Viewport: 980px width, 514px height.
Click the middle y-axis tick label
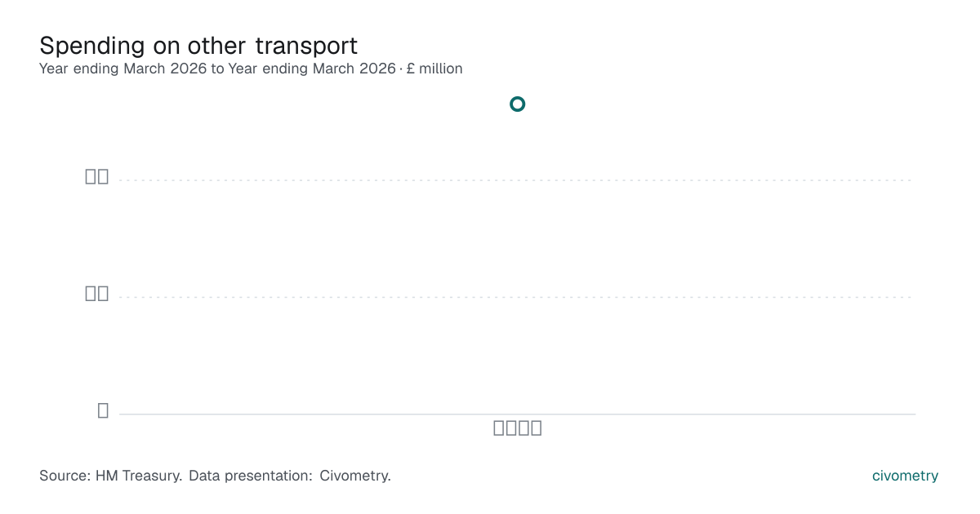[x=97, y=294]
